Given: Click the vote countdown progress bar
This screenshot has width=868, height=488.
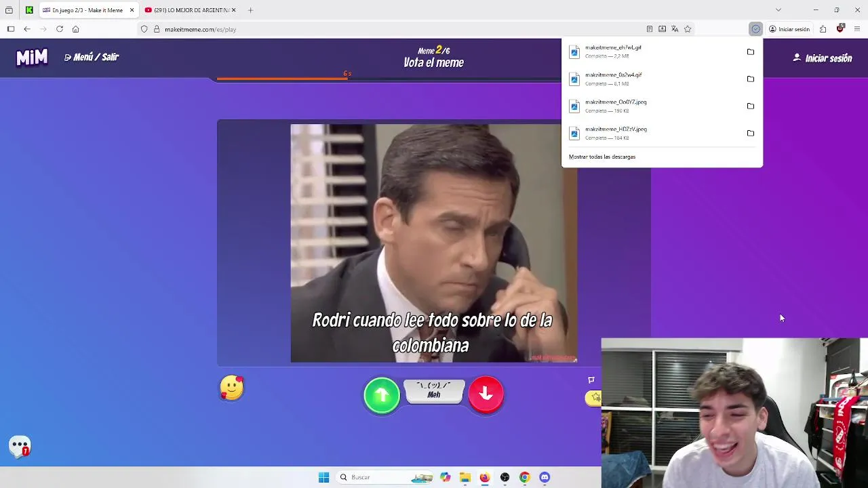Looking at the screenshot, I should [389, 79].
